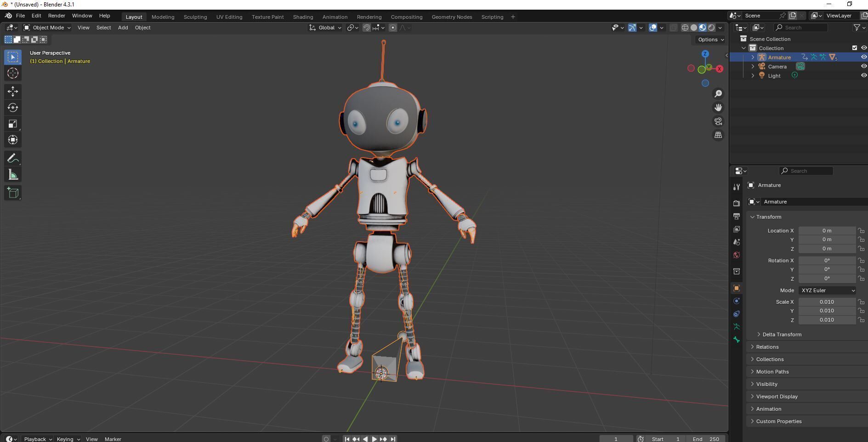Screen dimensions: 868x442
Task: Click the Blender logo menu icon
Action: 8,16
